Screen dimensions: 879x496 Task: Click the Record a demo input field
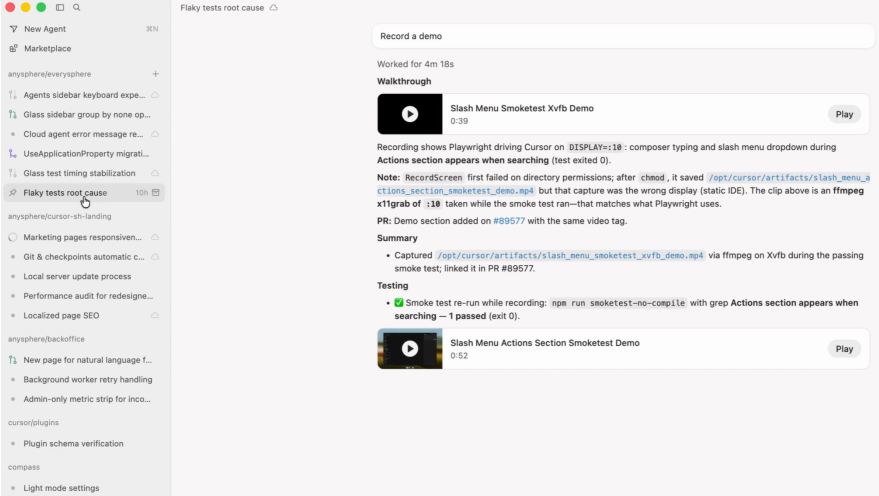622,36
